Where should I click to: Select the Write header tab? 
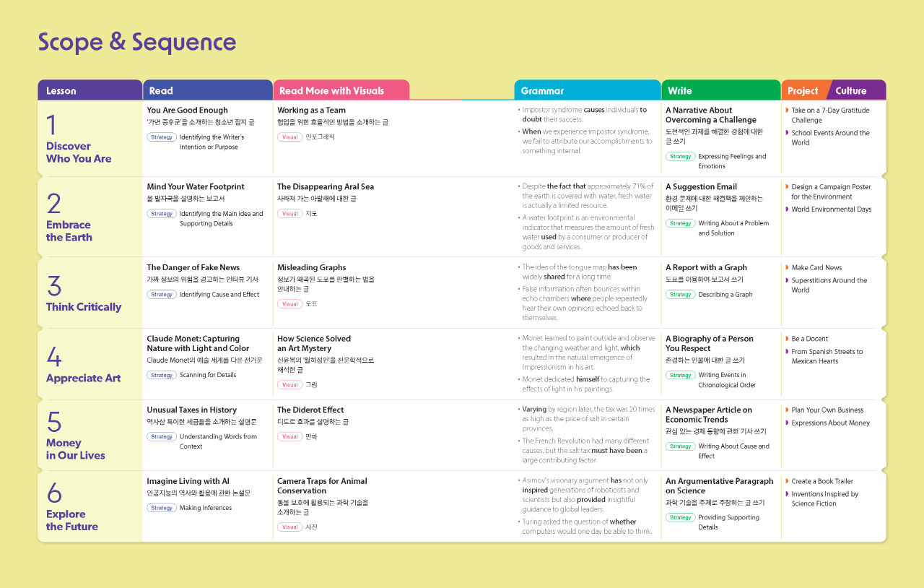[720, 90]
